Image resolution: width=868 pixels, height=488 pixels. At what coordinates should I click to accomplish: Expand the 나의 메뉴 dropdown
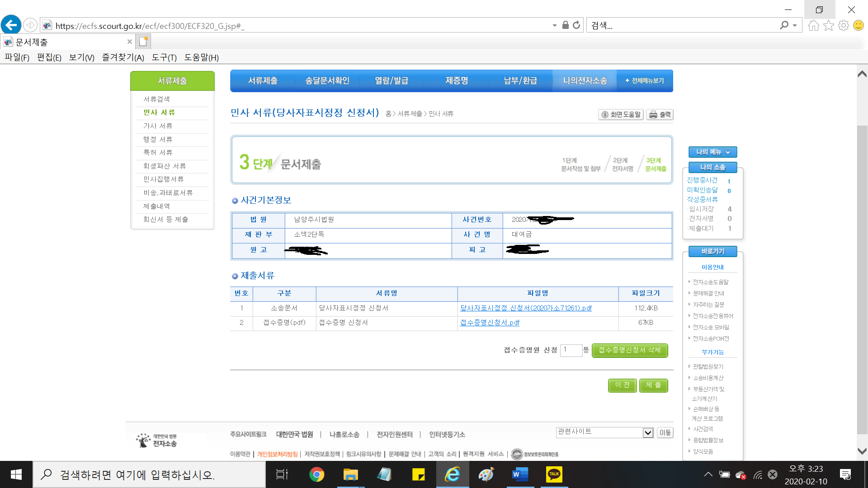coord(712,152)
